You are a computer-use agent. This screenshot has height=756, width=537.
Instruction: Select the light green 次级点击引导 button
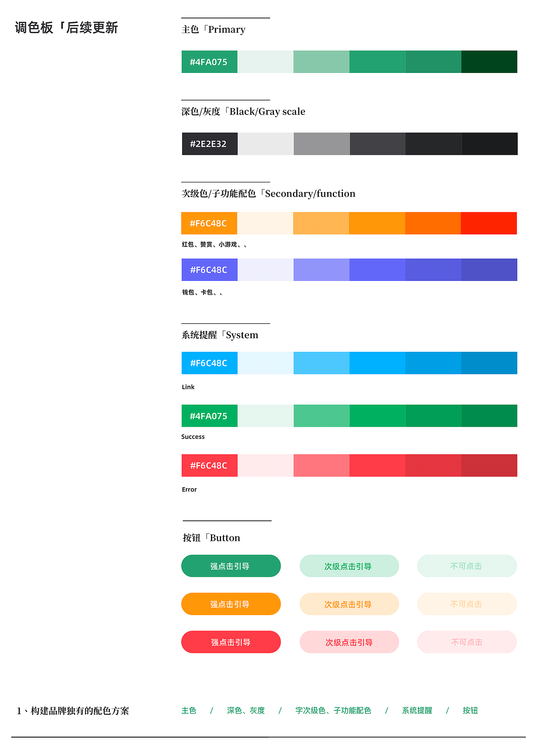pos(349,566)
